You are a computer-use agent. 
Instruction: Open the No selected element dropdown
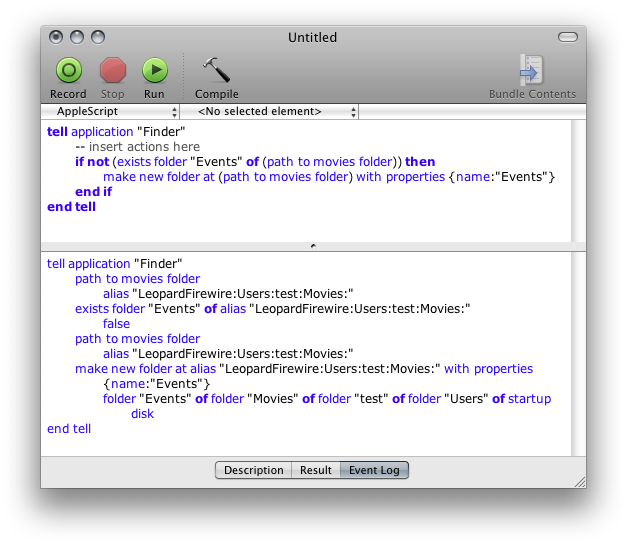[270, 112]
